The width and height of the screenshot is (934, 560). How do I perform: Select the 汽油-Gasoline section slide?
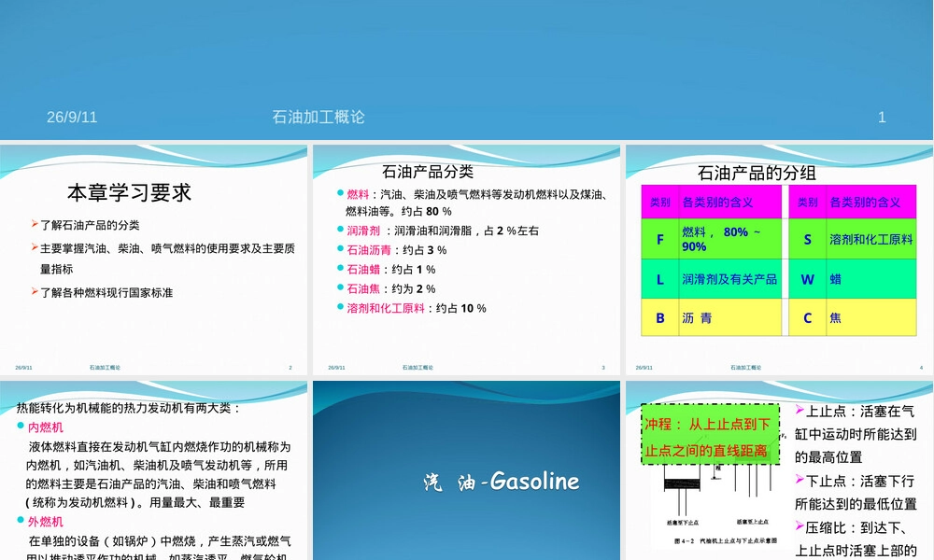point(466,470)
